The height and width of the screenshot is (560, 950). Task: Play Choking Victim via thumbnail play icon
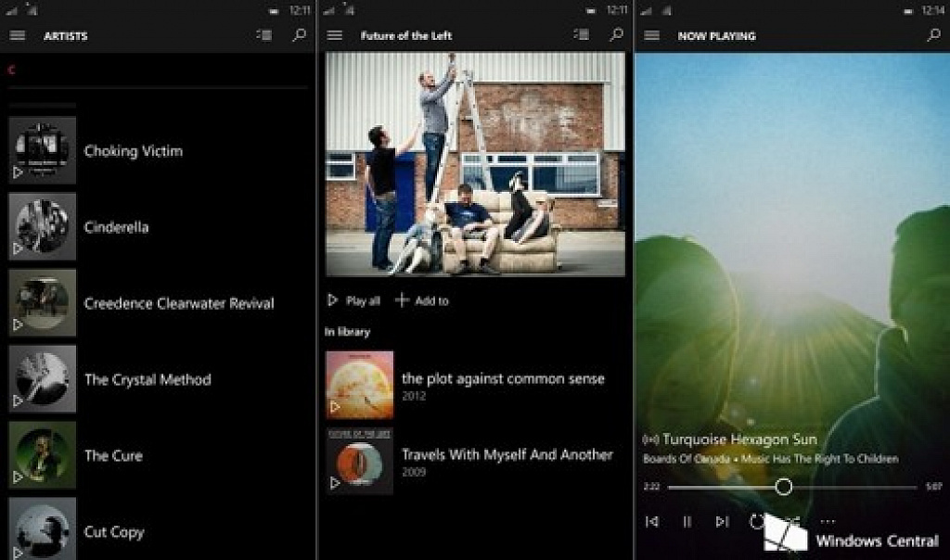pyautogui.click(x=19, y=172)
